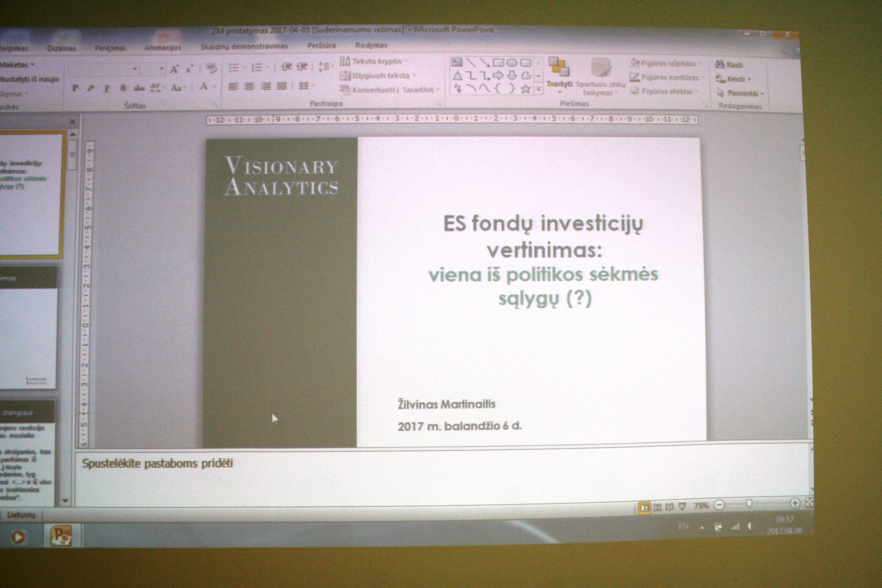
Task: Open the Pasirinkti select dropdown
Action: point(740,93)
